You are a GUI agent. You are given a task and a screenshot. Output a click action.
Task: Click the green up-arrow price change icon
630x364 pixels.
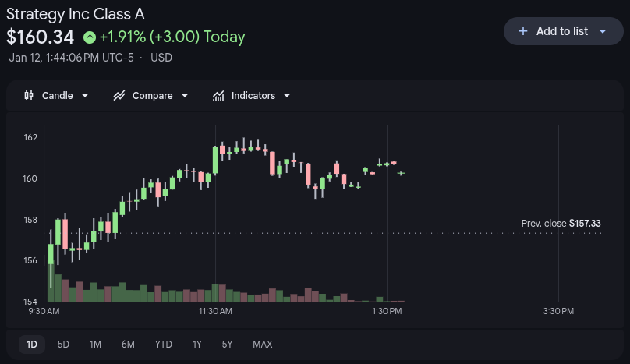point(90,37)
